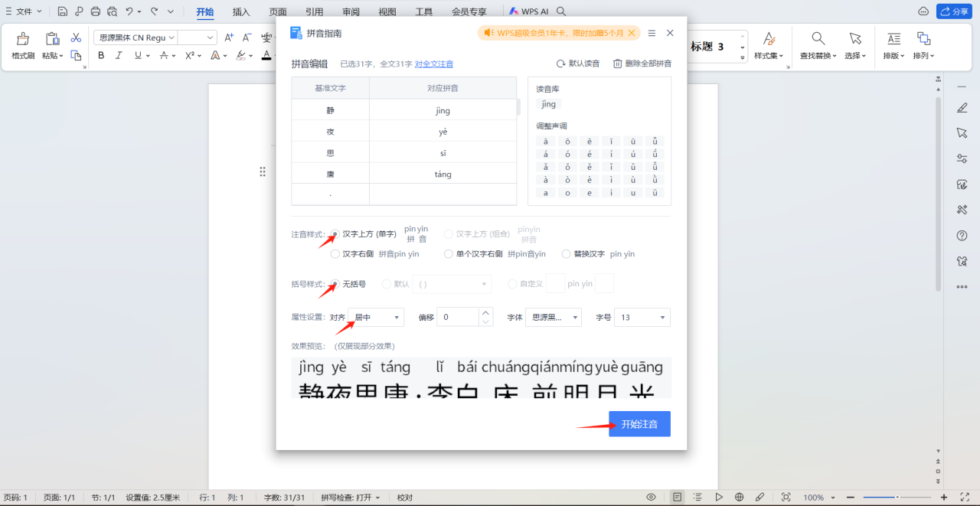This screenshot has width=980, height=506.
Task: Open the search magnifier beside WPS AI
Action: click(x=561, y=11)
